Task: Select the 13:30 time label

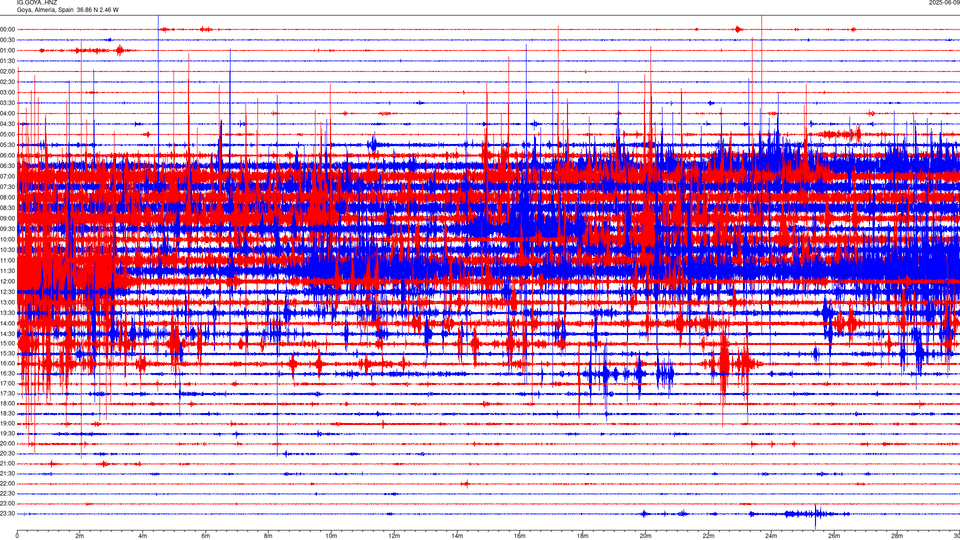Action: (7, 313)
